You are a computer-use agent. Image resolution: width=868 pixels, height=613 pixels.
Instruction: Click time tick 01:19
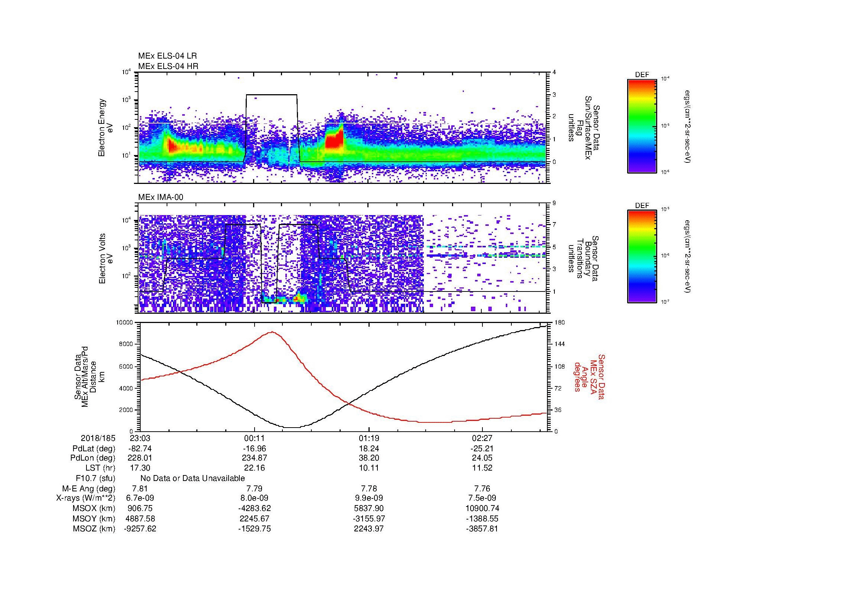tap(369, 438)
